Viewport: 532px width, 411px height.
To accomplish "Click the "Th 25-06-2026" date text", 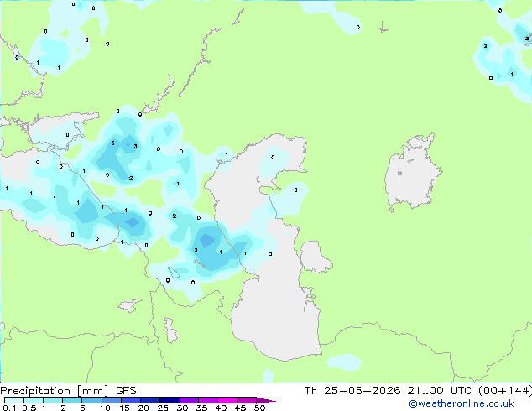I will click(352, 391).
